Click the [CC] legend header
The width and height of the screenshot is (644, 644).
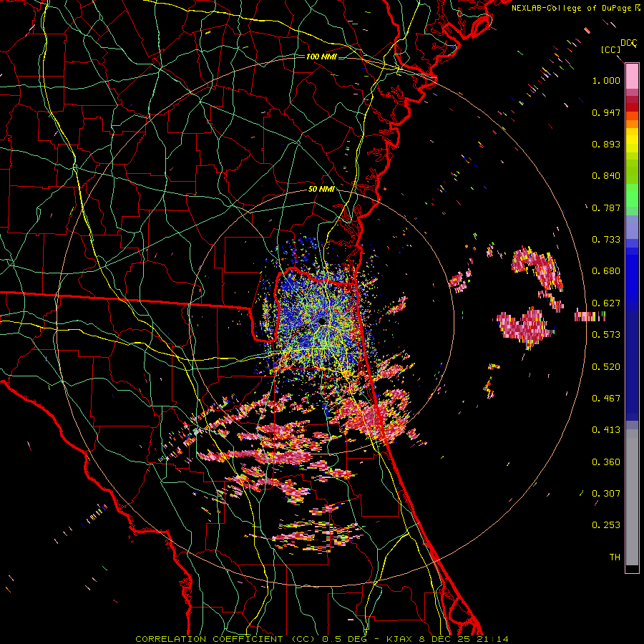click(x=611, y=49)
